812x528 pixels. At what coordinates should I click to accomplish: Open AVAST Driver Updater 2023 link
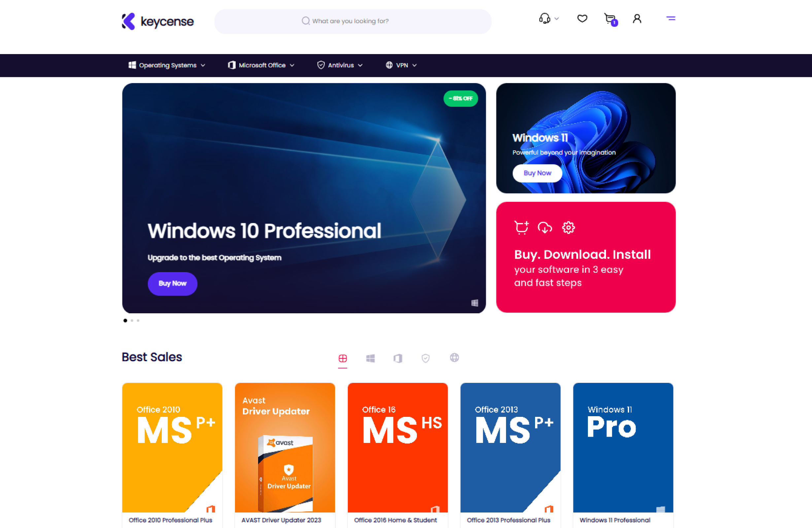tap(281, 520)
